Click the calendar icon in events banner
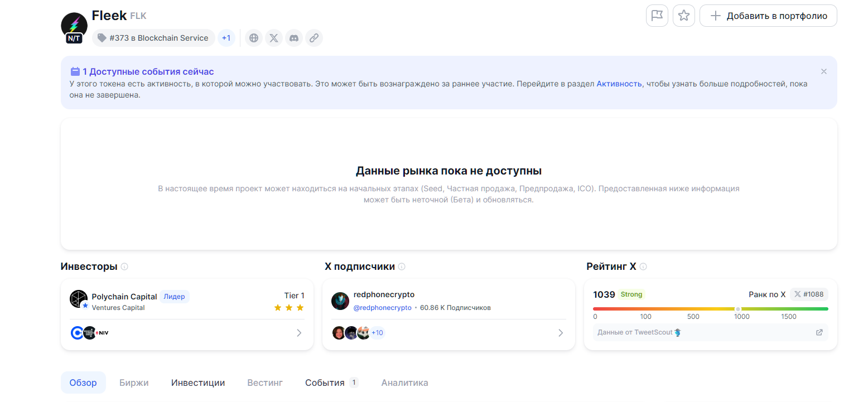Viewport: 868px width, 402px height. [75, 71]
